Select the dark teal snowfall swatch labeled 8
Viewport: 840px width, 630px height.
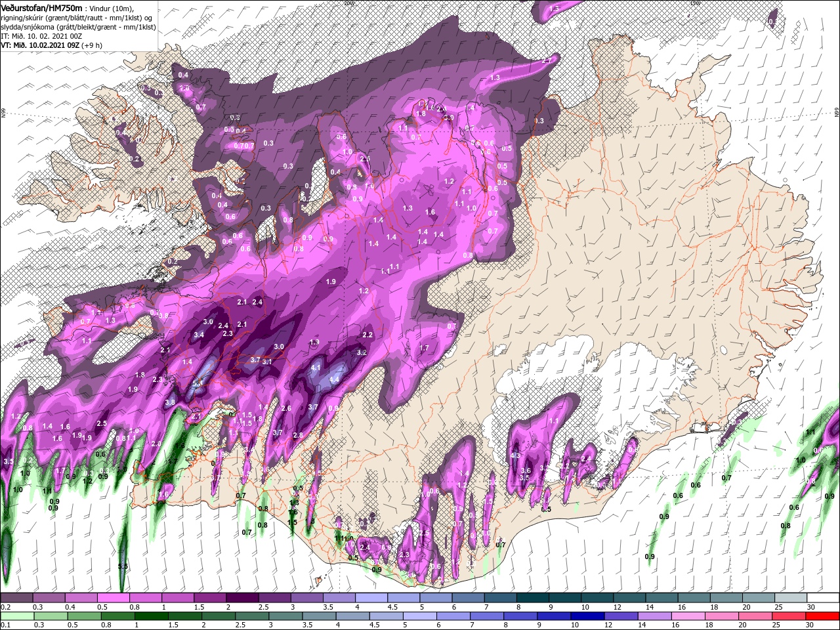tap(532, 598)
